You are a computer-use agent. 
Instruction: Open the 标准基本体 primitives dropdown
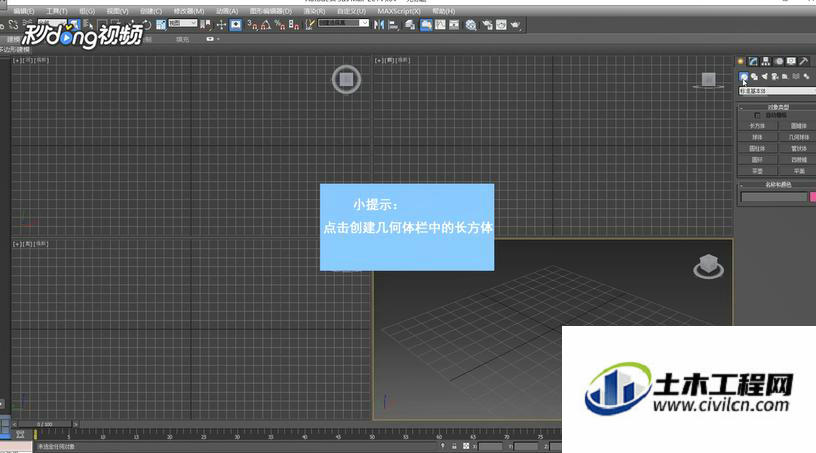[777, 91]
